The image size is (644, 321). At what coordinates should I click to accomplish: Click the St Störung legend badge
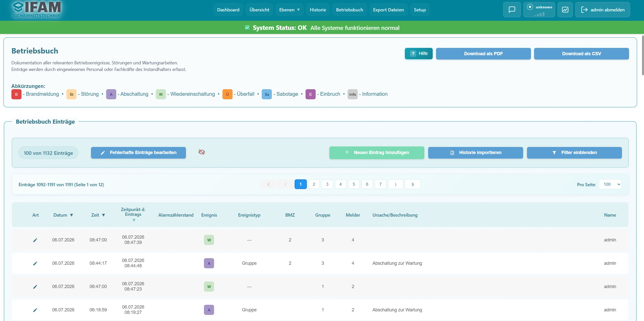[x=71, y=94]
